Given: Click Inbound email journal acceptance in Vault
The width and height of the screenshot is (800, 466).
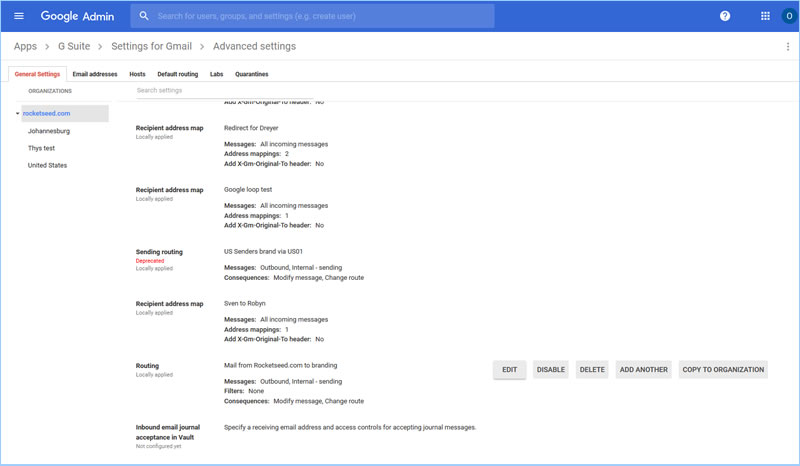Looking at the screenshot, I should (x=168, y=432).
